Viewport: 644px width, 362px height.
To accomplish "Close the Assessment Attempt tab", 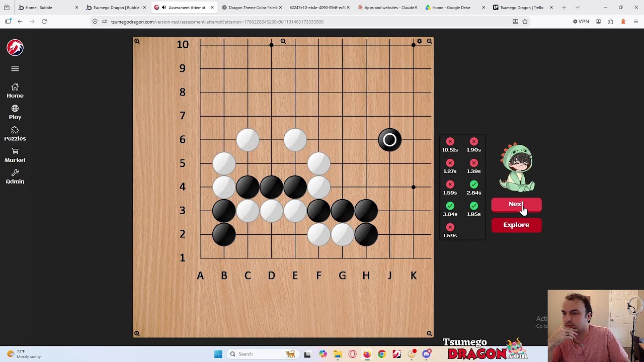I will pos(212,8).
